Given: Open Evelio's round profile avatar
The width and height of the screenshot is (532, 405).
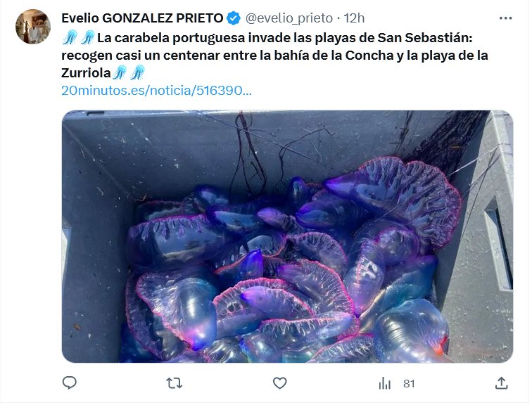Looking at the screenshot, I should [33, 27].
